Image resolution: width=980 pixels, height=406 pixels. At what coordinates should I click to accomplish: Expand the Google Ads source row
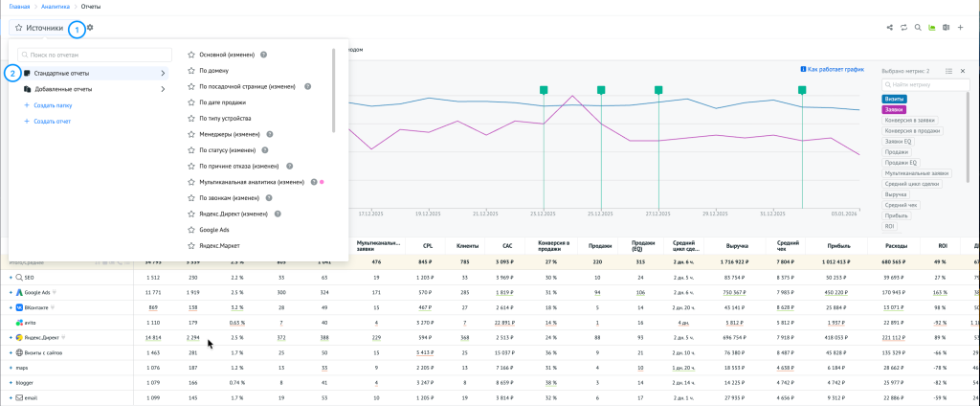coord(11,290)
